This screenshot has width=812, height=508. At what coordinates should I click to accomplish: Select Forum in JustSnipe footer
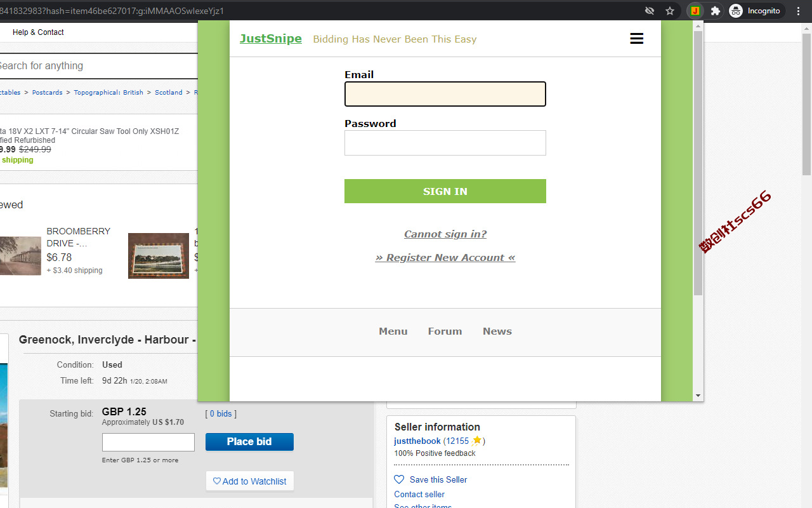pos(445,331)
